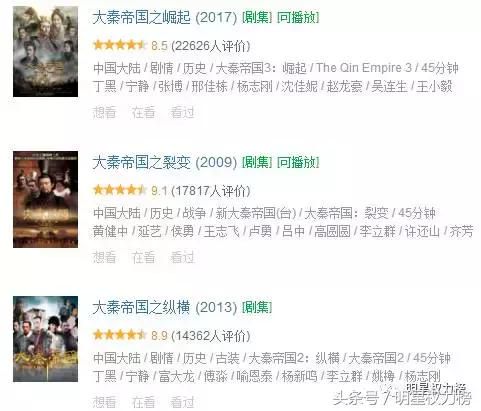Viewport: 481px width, 411px height.
Task: Click the 大秦帝国之崛起 poster thumbnail
Action: (46, 52)
